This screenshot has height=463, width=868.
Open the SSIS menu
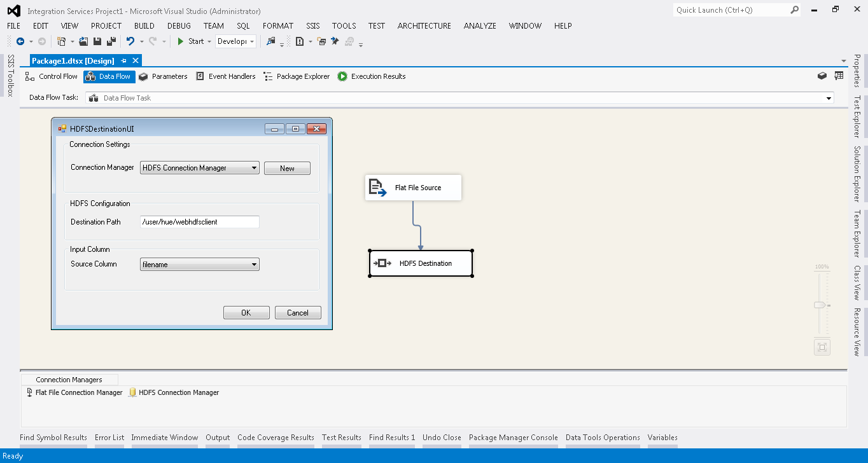[x=312, y=26]
